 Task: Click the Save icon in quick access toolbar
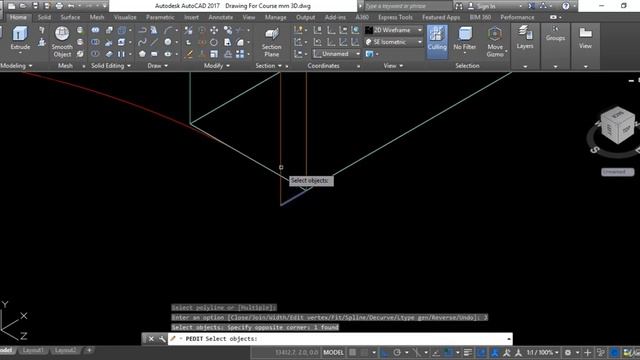[36, 6]
